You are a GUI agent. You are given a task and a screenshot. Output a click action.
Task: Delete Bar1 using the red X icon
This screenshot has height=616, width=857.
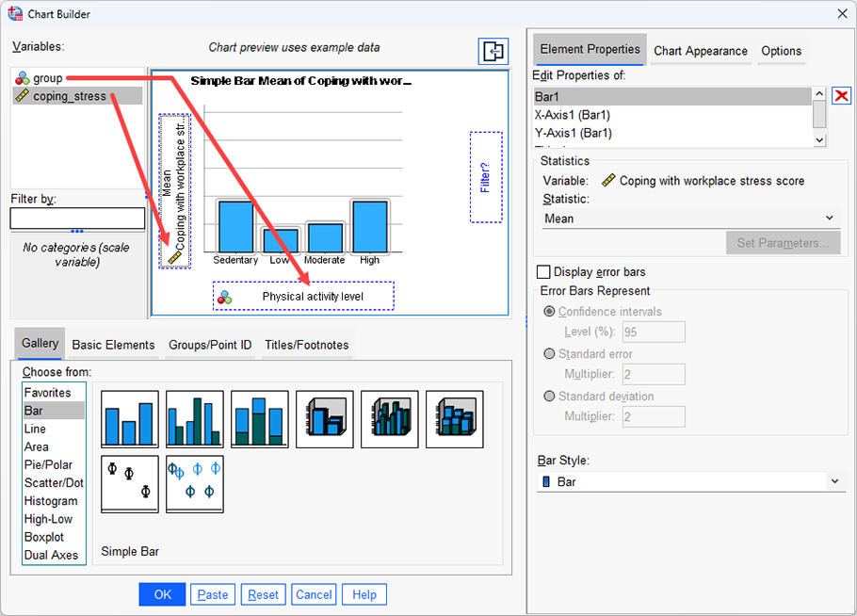click(x=842, y=95)
